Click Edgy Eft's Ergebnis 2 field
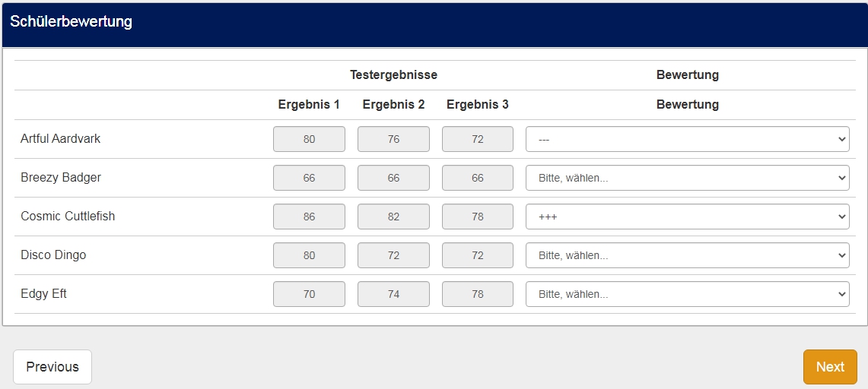Viewport: 868px width, 389px height. pyautogui.click(x=393, y=294)
